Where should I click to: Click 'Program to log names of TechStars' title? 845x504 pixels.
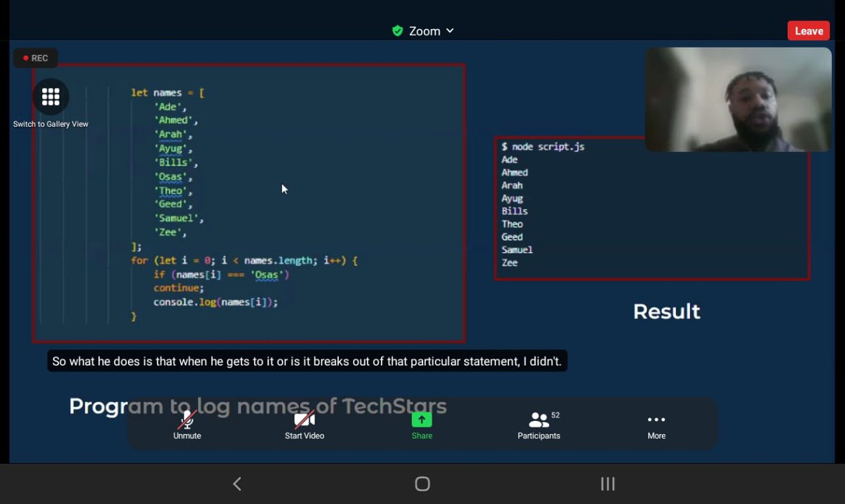click(x=258, y=406)
